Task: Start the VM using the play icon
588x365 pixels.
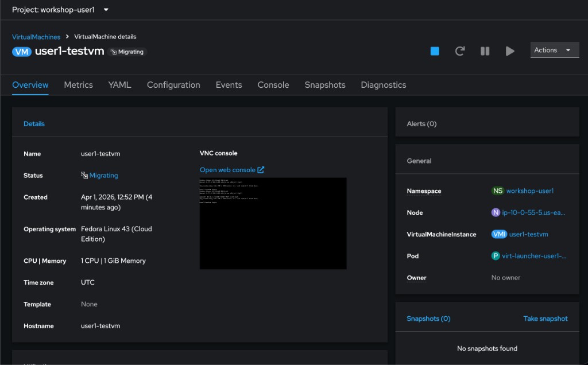Action: tap(510, 51)
